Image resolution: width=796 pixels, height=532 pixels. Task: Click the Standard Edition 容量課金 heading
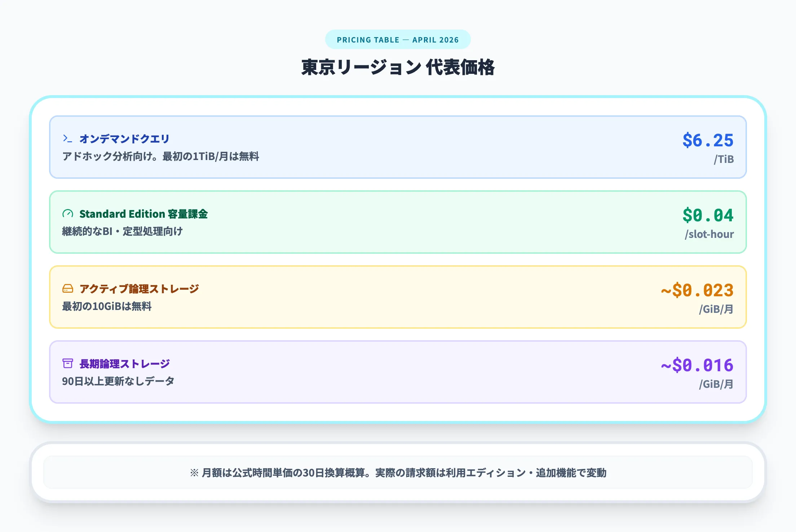coord(145,214)
